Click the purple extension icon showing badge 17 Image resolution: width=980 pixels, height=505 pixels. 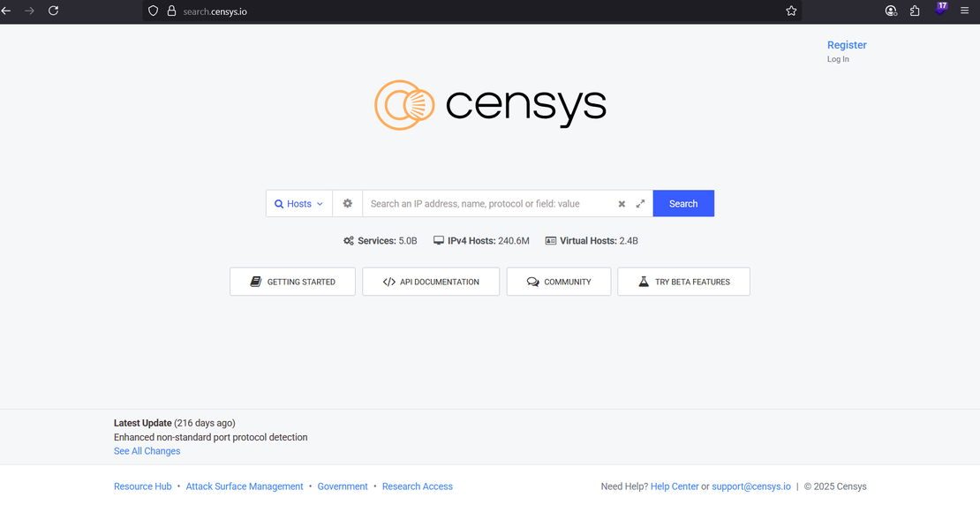(940, 10)
